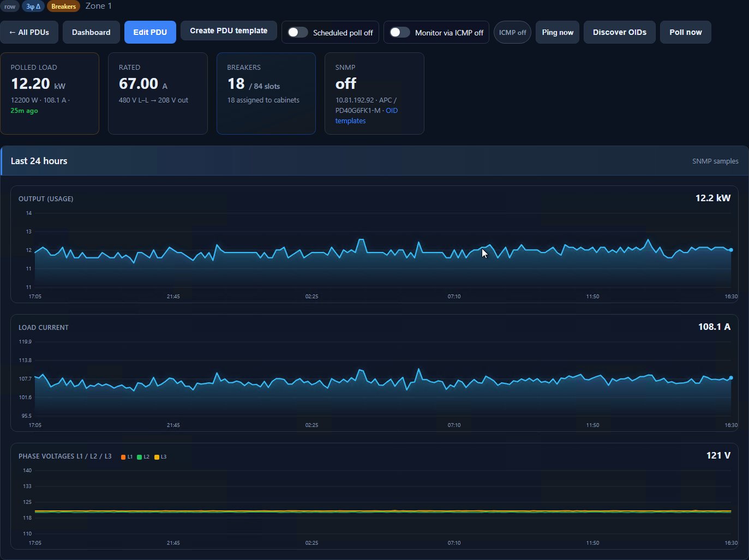This screenshot has height=560, width=749.
Task: Select latest point on Output usage chart
Action: coord(731,250)
